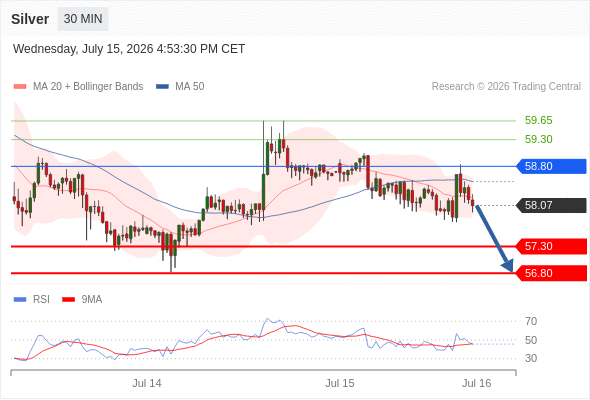This screenshot has height=400, width=590.
Task: Click the RSI 30 axis value
Action: [531, 358]
